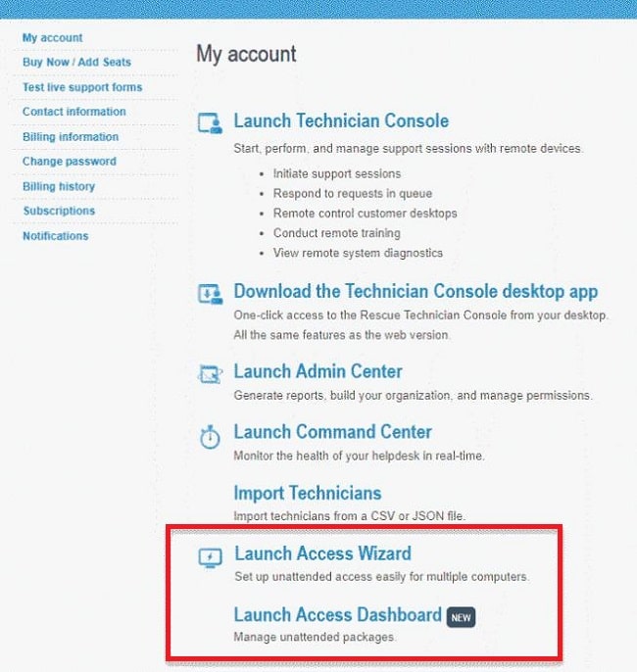
Task: Click 'Monitor the health of your helpdesk' text
Action: tap(359, 456)
